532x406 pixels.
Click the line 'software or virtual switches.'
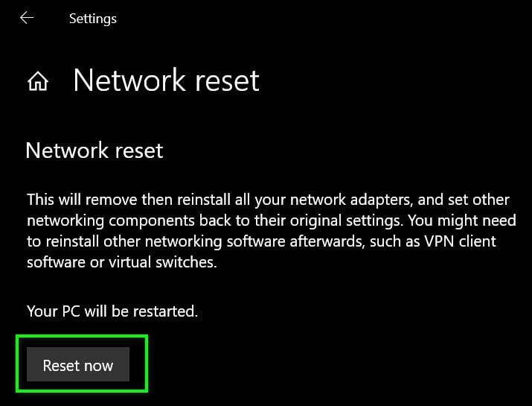coord(122,262)
